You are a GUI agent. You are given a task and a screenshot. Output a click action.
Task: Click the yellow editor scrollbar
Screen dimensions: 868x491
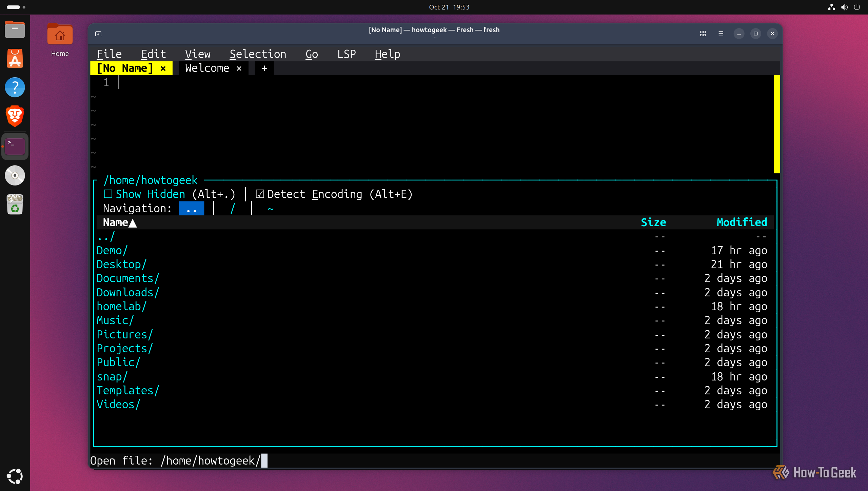point(777,124)
